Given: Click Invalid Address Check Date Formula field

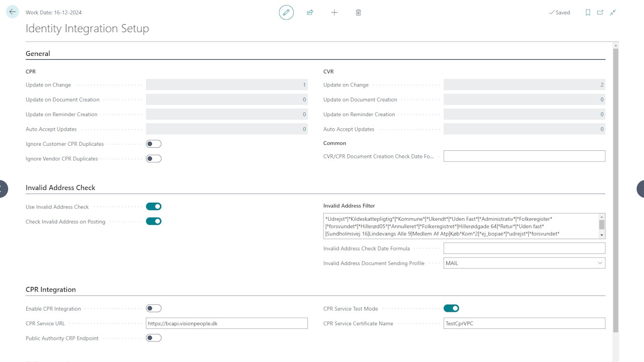Looking at the screenshot, I should (524, 248).
